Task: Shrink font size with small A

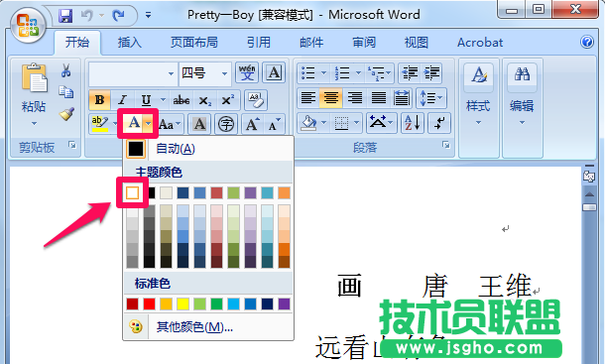Action: [275, 124]
